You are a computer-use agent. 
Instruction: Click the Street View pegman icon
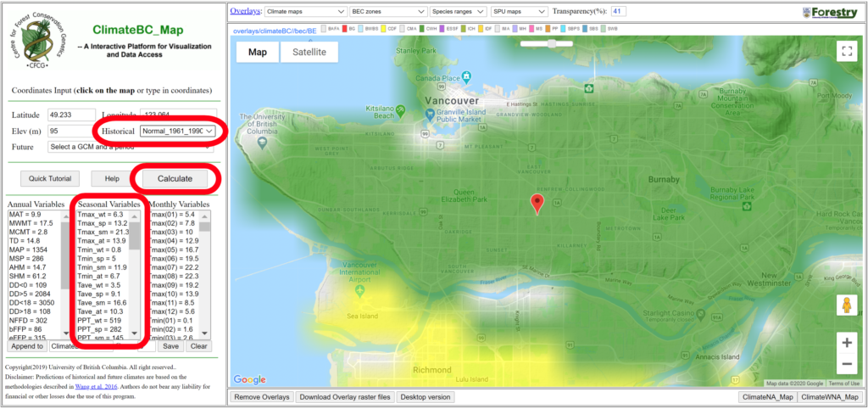tap(845, 305)
